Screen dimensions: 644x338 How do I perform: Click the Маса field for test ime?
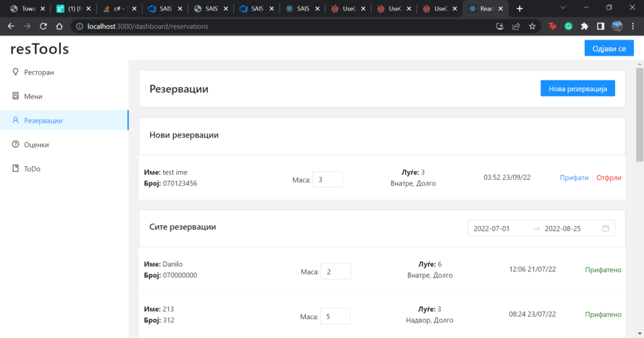pos(327,180)
